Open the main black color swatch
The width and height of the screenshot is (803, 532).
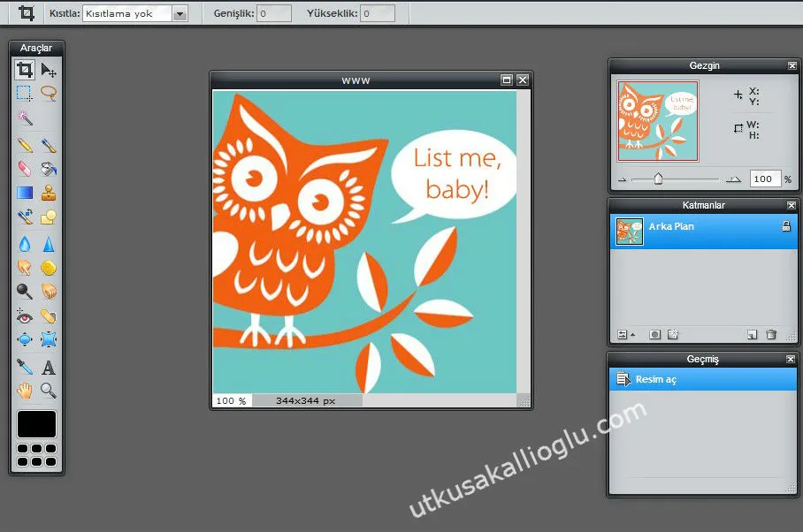36,424
